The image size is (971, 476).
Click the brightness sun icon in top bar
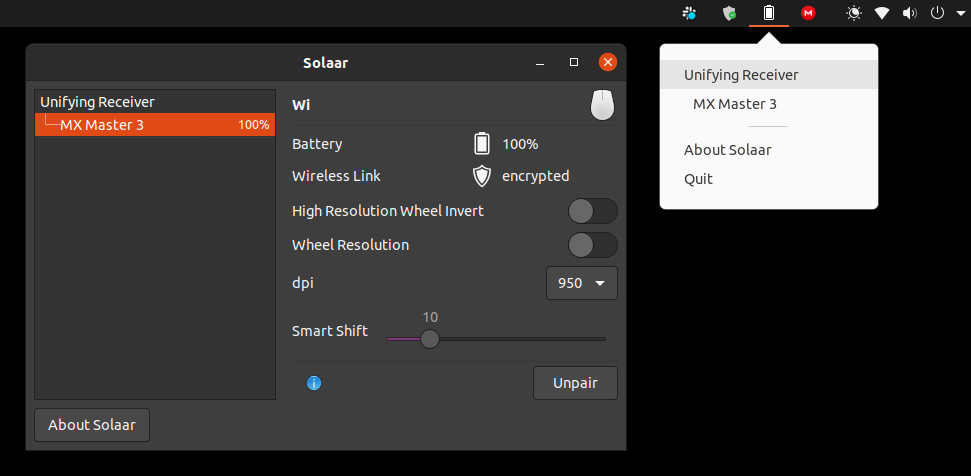854,12
